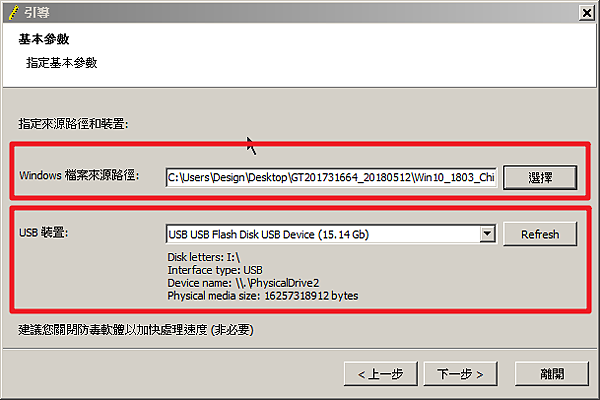600x400 pixels.
Task: Click the 指定基本參數 subtitle text
Action: click(62, 63)
